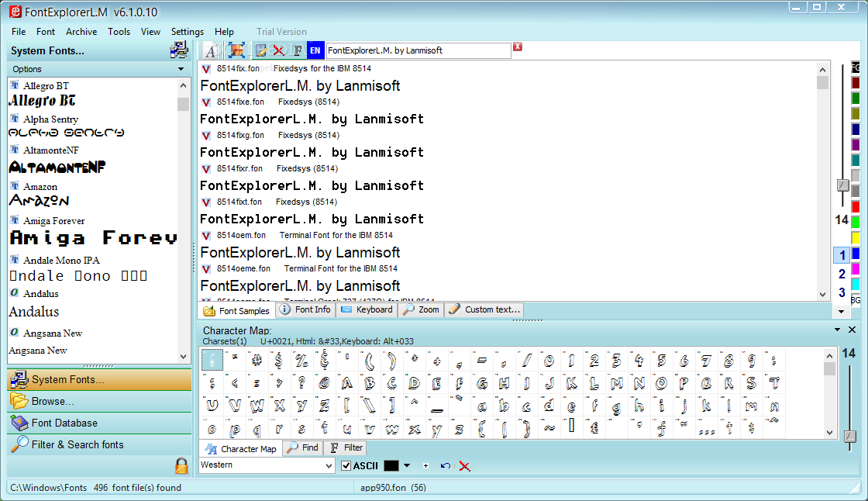
Task: Open the Settings menu
Action: (x=187, y=32)
